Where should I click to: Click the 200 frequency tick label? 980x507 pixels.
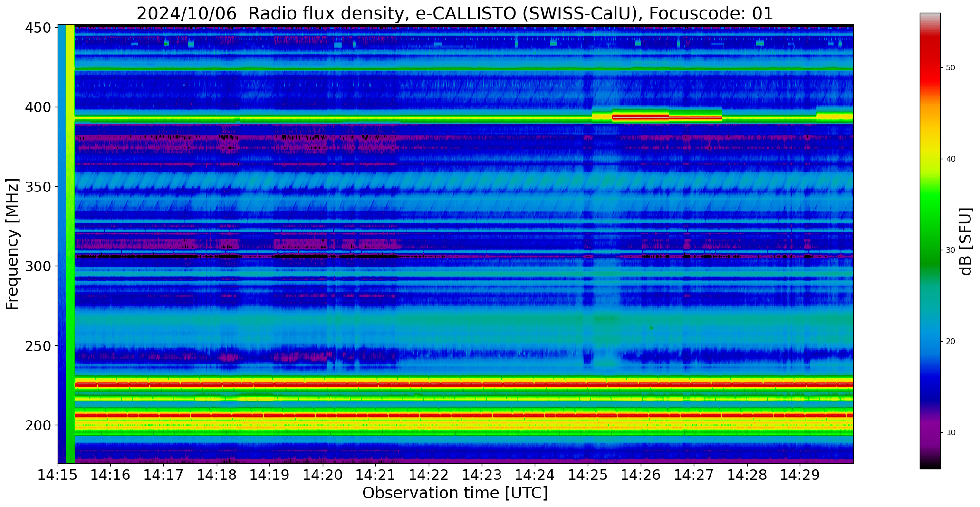[x=38, y=425]
